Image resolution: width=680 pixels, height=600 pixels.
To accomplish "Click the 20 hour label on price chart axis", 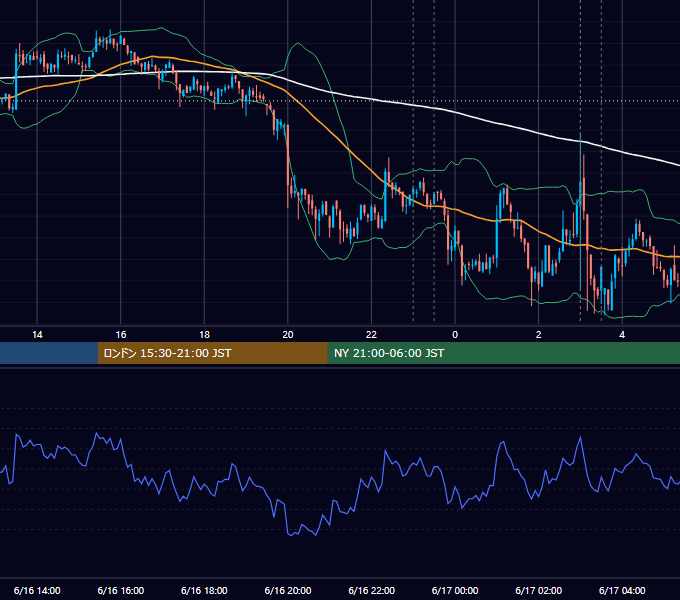I will [288, 335].
